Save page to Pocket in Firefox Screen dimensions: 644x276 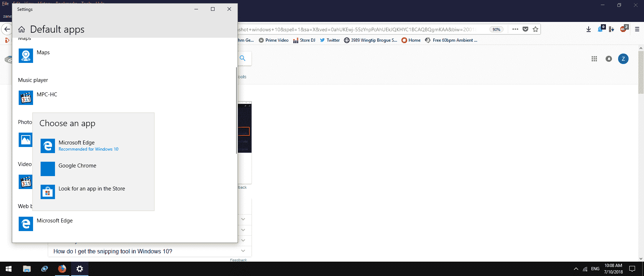525,29
